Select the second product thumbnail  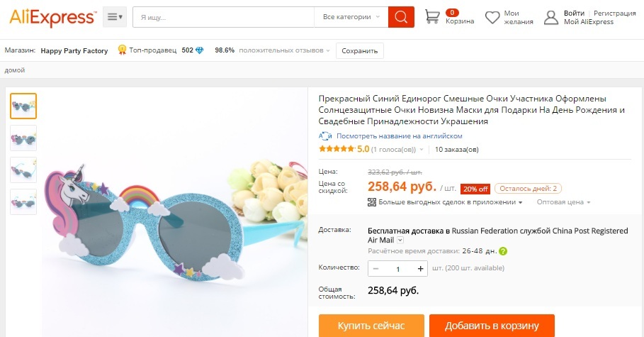coord(23,138)
